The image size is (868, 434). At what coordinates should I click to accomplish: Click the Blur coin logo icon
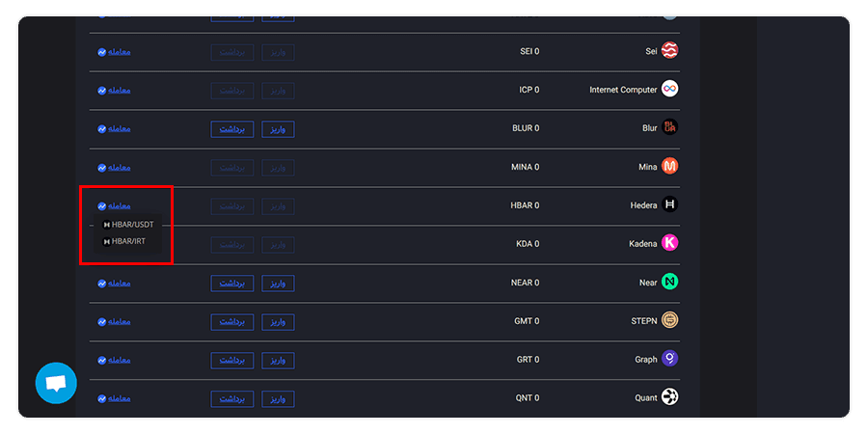[670, 128]
